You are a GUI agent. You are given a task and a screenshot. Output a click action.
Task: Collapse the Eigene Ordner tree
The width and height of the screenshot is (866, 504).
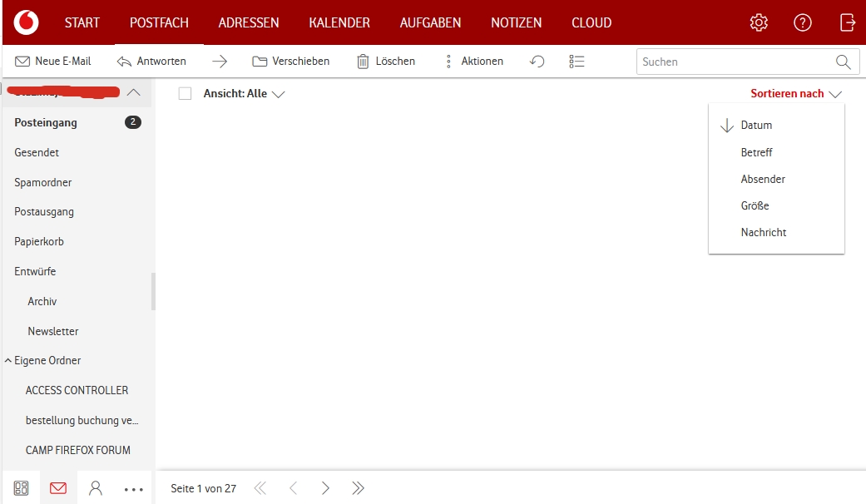click(8, 360)
